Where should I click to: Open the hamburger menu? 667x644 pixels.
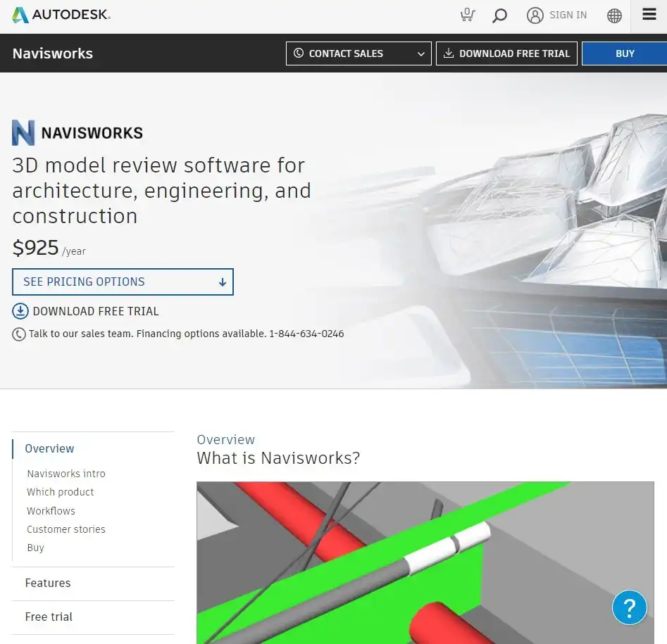(649, 15)
